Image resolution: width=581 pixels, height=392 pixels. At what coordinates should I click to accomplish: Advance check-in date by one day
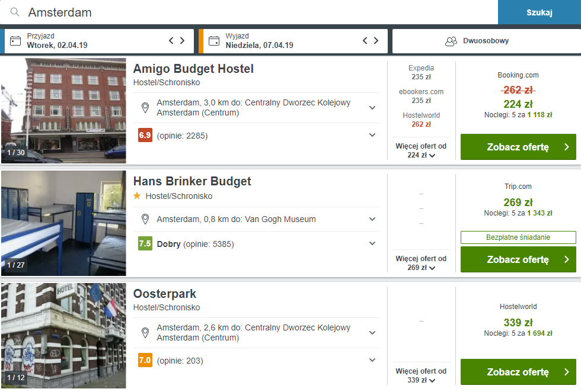(183, 41)
